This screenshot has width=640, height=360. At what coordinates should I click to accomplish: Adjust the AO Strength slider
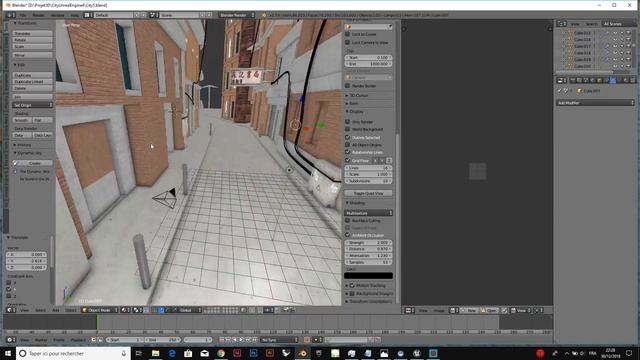[369, 242]
